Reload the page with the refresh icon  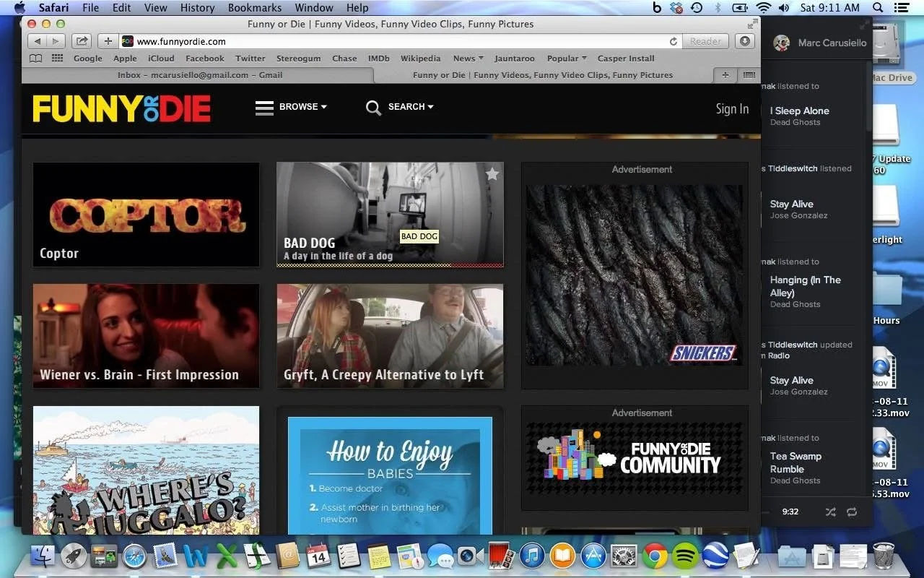(674, 41)
